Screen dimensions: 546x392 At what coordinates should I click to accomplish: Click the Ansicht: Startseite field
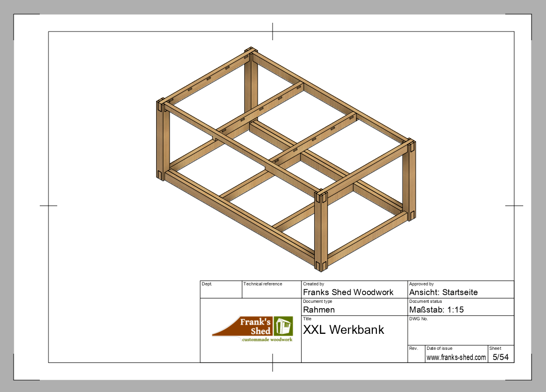pos(443,292)
